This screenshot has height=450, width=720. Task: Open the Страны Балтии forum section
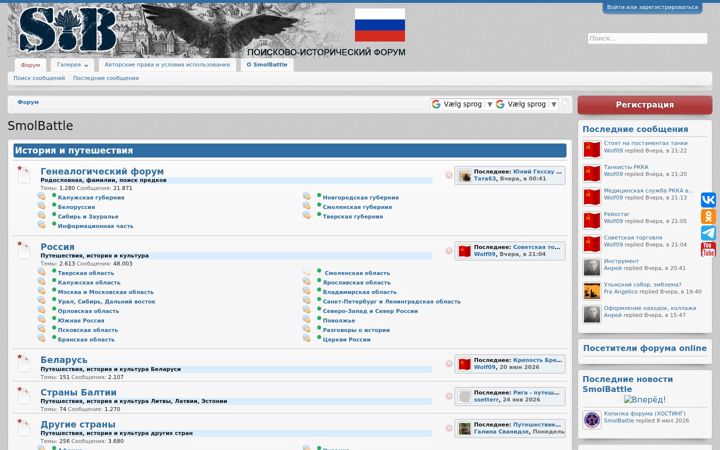click(79, 392)
